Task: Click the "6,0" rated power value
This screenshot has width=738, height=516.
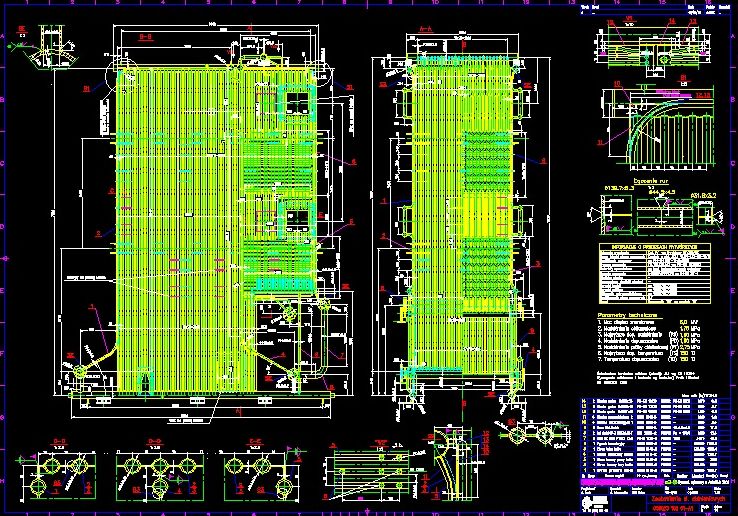Action: coord(684,322)
